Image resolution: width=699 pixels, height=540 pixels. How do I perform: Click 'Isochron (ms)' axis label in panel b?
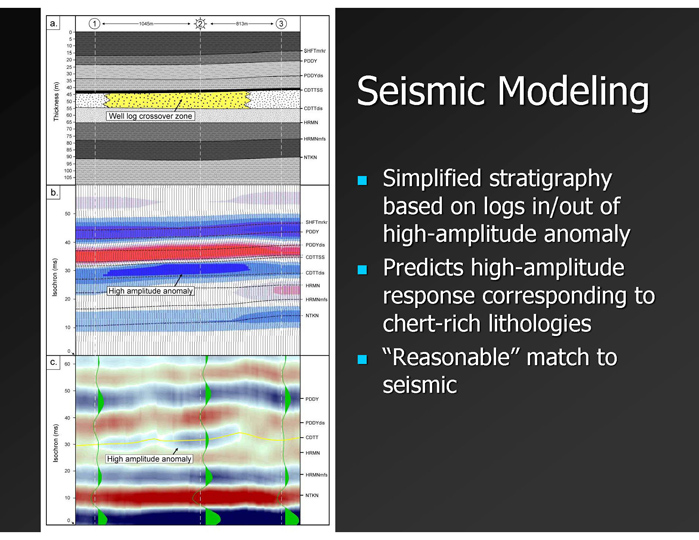[x=55, y=277]
